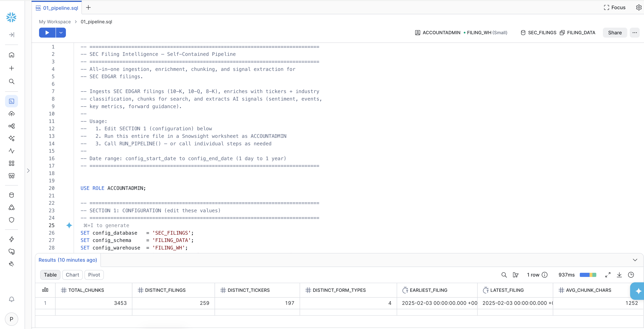Open the results filter icon
Viewport: 644px width, 329px height.
click(x=516, y=275)
